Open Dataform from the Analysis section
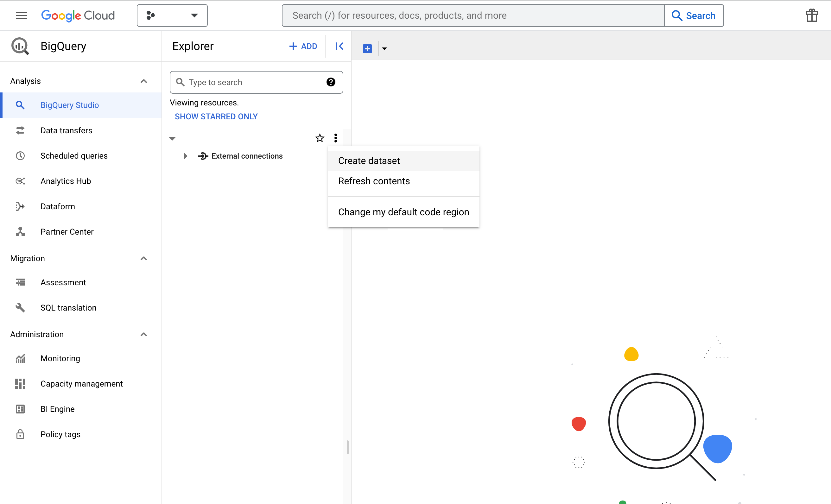Viewport: 831px width, 504px height. tap(57, 206)
